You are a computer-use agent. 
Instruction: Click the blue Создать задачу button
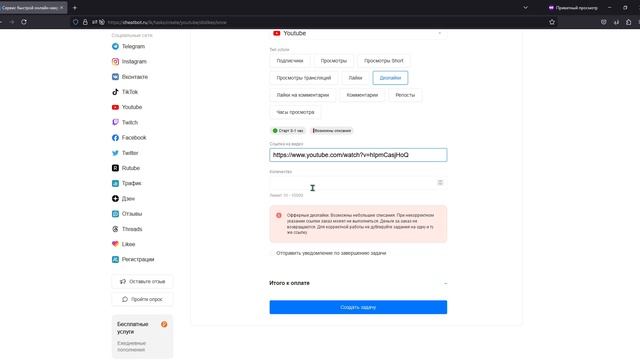click(x=358, y=307)
